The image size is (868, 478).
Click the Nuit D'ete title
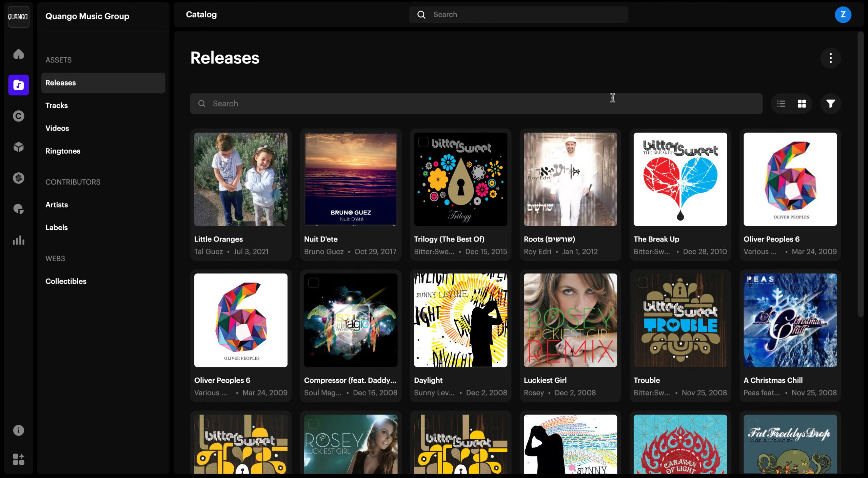321,239
